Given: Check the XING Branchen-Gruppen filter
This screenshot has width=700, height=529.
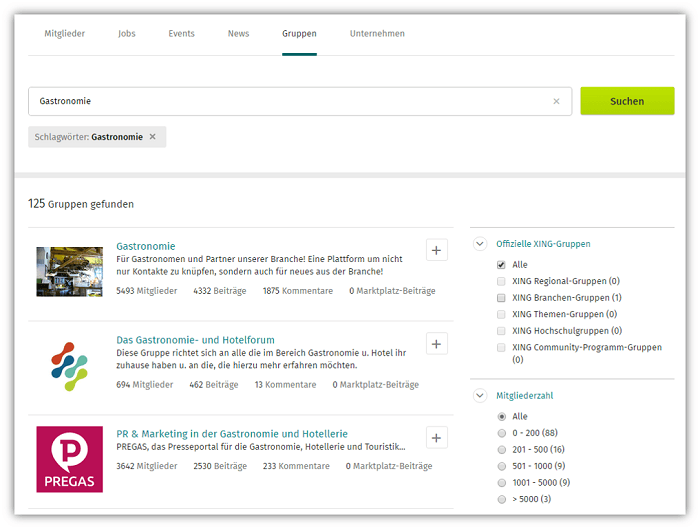Looking at the screenshot, I should click(x=501, y=298).
